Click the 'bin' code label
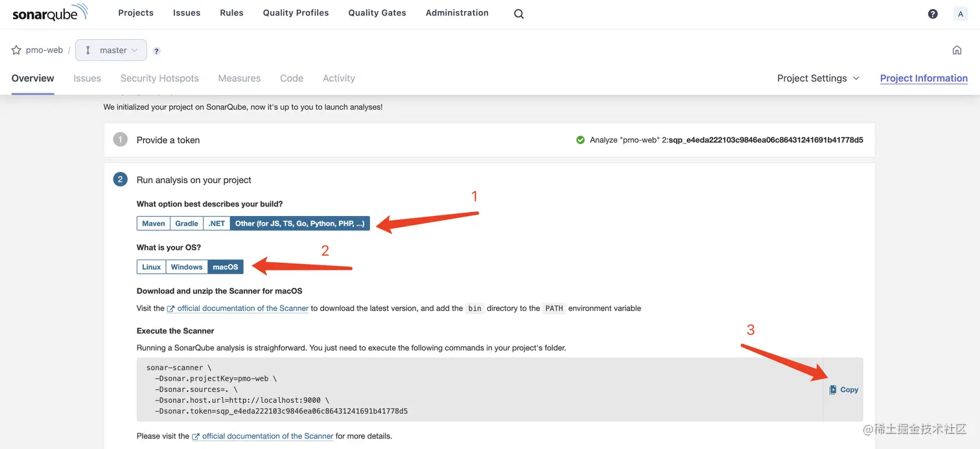This screenshot has height=449, width=980. point(475,308)
